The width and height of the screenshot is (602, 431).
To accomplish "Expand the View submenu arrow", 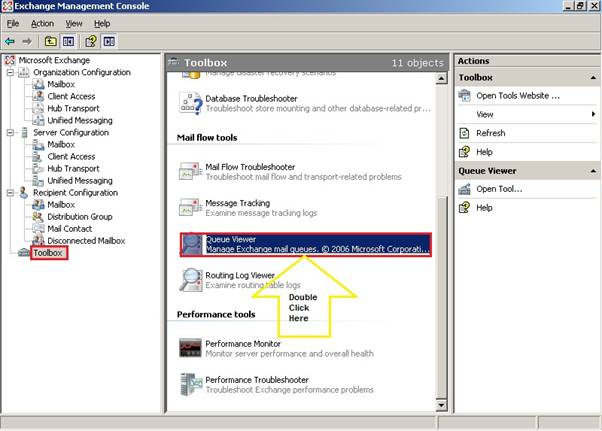I will (593, 114).
